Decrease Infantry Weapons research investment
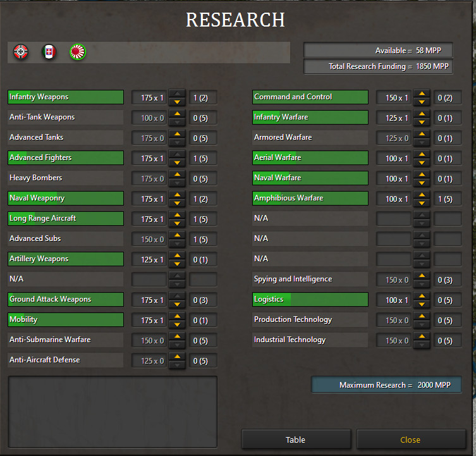This screenshot has width=476, height=456. (x=177, y=102)
